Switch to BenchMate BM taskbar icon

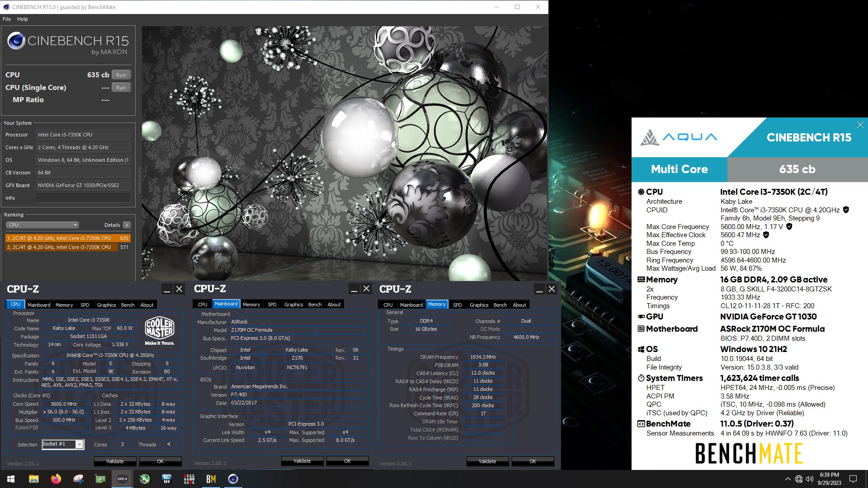[x=211, y=479]
